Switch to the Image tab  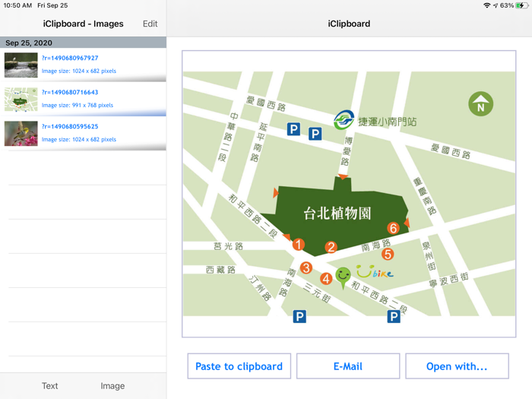(x=112, y=386)
